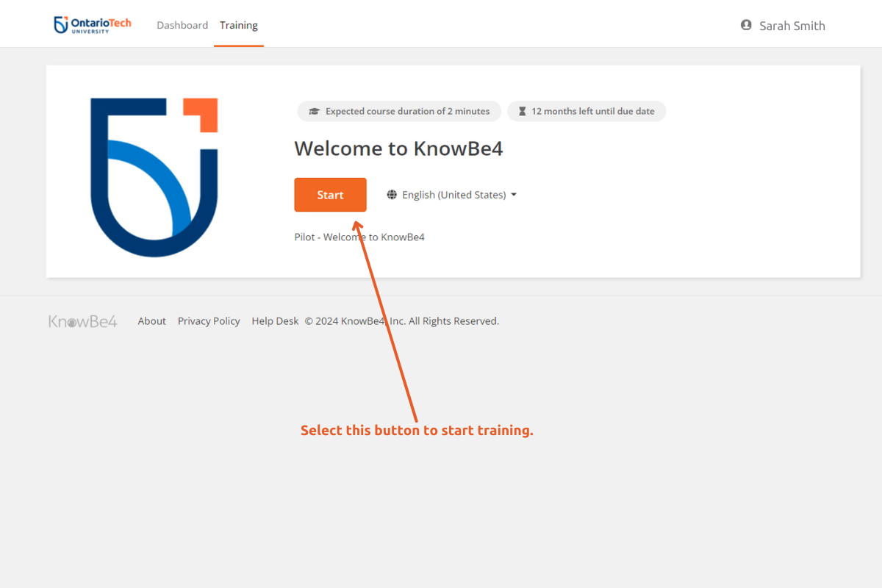The image size is (882, 588).
Task: Click the expected course duration badge text
Action: point(407,112)
